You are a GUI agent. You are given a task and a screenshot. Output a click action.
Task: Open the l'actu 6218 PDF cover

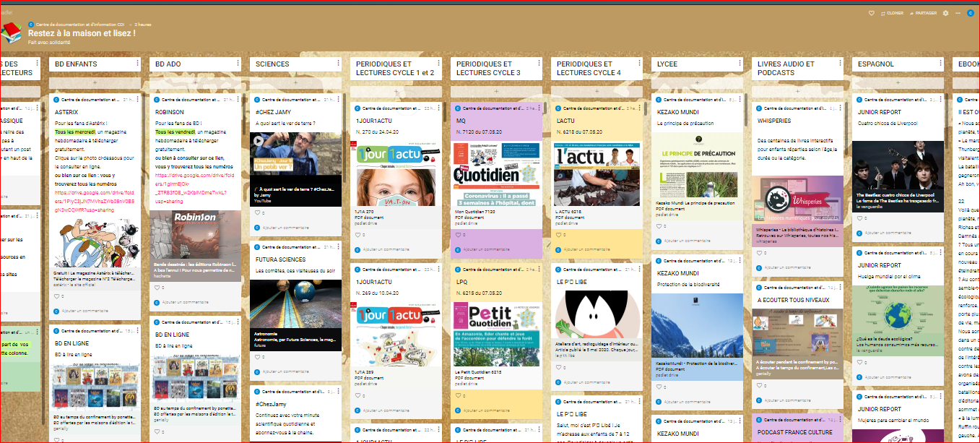(597, 173)
